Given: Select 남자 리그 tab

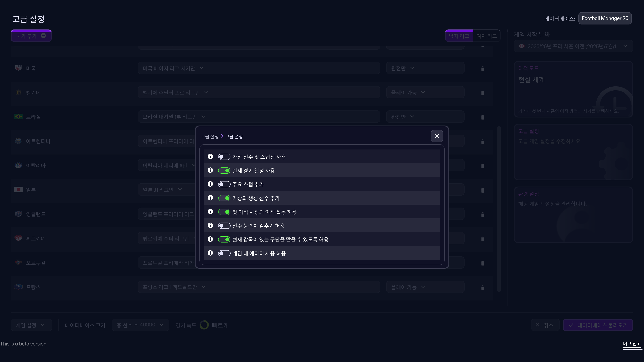Looking at the screenshot, I should pyautogui.click(x=459, y=36).
